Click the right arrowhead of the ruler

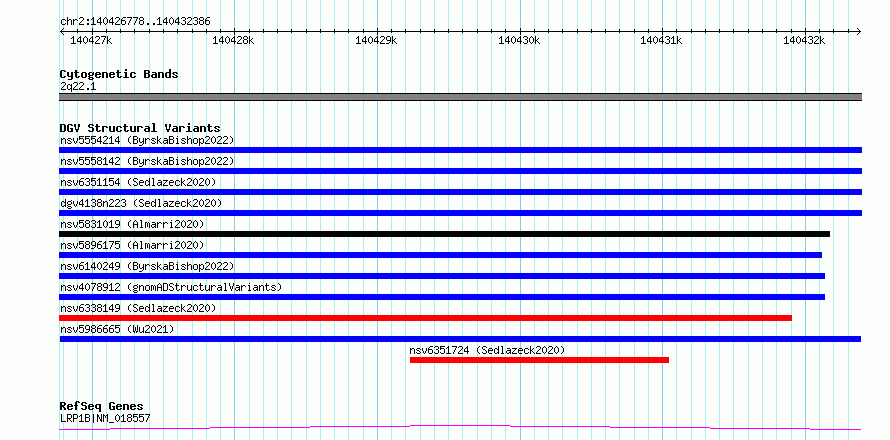(859, 31)
